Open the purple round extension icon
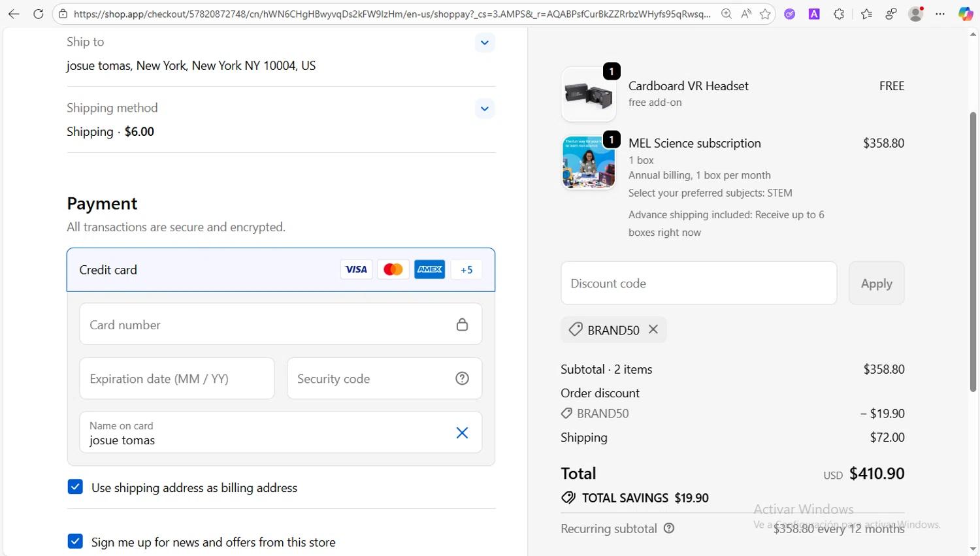This screenshot has height=556, width=980. (x=790, y=14)
